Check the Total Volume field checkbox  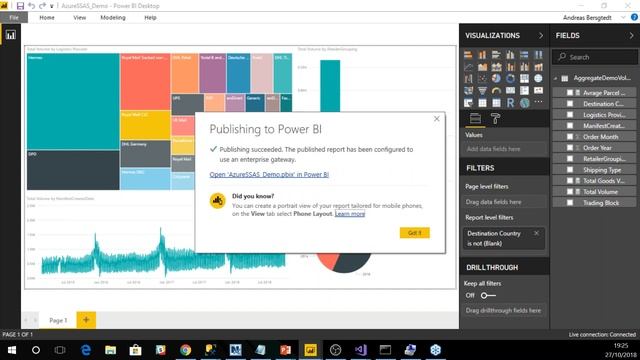(x=570, y=191)
